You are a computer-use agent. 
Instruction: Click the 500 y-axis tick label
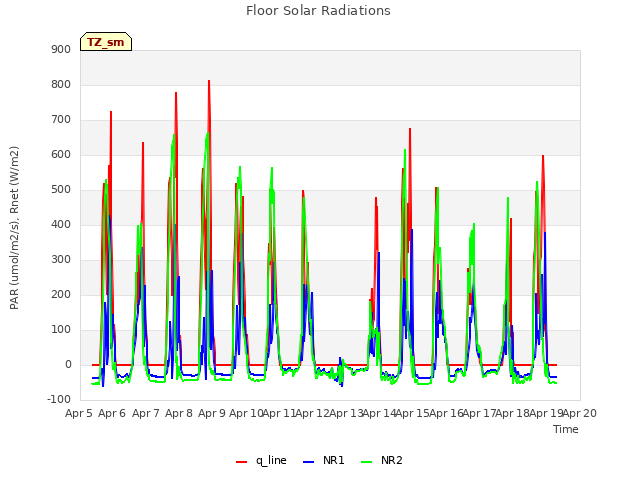click(x=61, y=190)
